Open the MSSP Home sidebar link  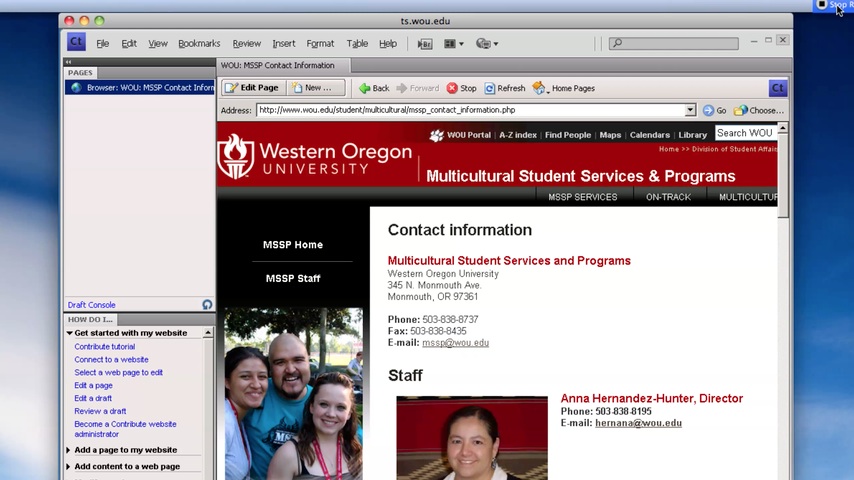(x=293, y=245)
